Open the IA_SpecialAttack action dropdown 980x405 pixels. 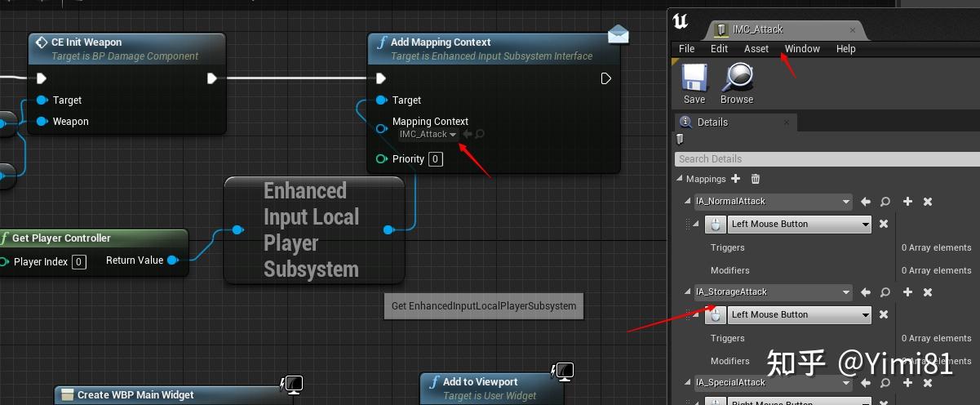(772, 383)
